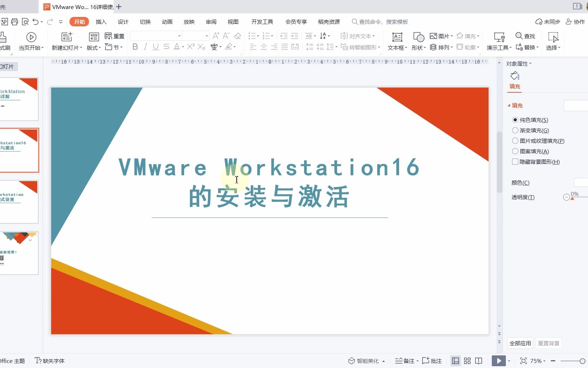Click the undo arrow icon
588x368 pixels.
click(x=35, y=22)
